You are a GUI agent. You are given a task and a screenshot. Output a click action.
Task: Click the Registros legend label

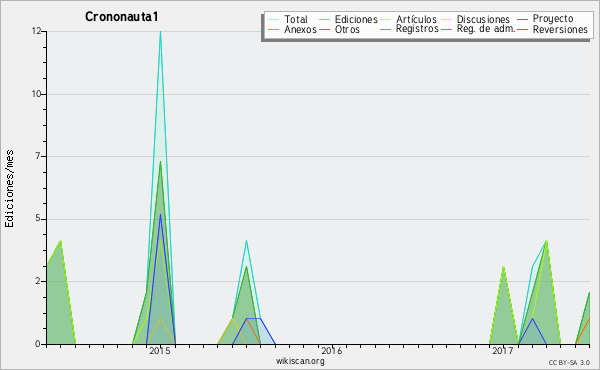coord(417,29)
